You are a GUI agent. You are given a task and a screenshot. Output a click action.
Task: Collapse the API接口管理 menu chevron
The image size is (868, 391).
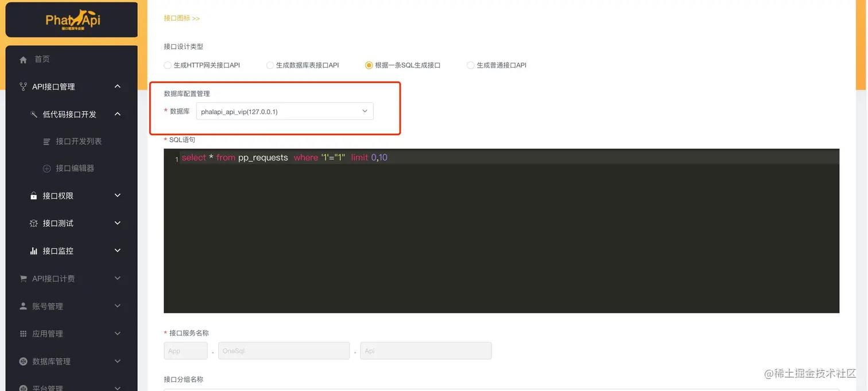[118, 87]
